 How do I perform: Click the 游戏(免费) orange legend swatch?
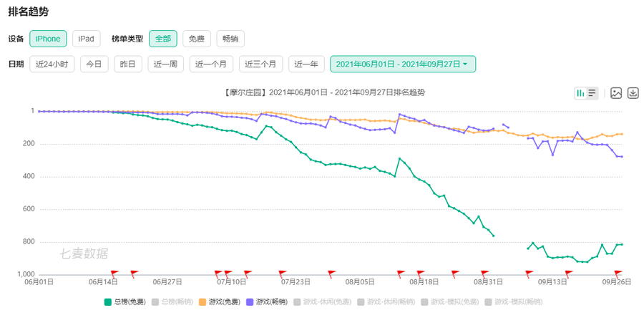point(203,302)
